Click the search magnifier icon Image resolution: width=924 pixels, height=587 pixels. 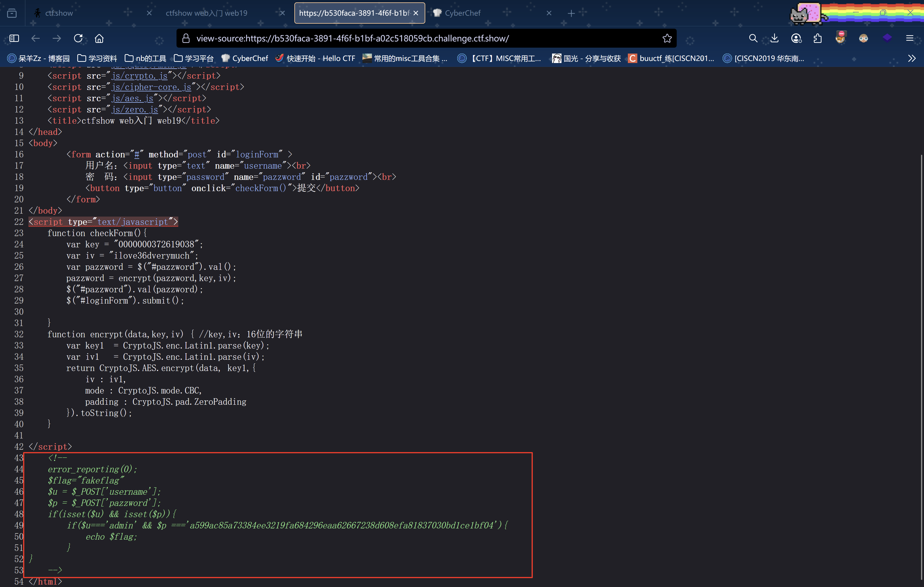pos(753,38)
